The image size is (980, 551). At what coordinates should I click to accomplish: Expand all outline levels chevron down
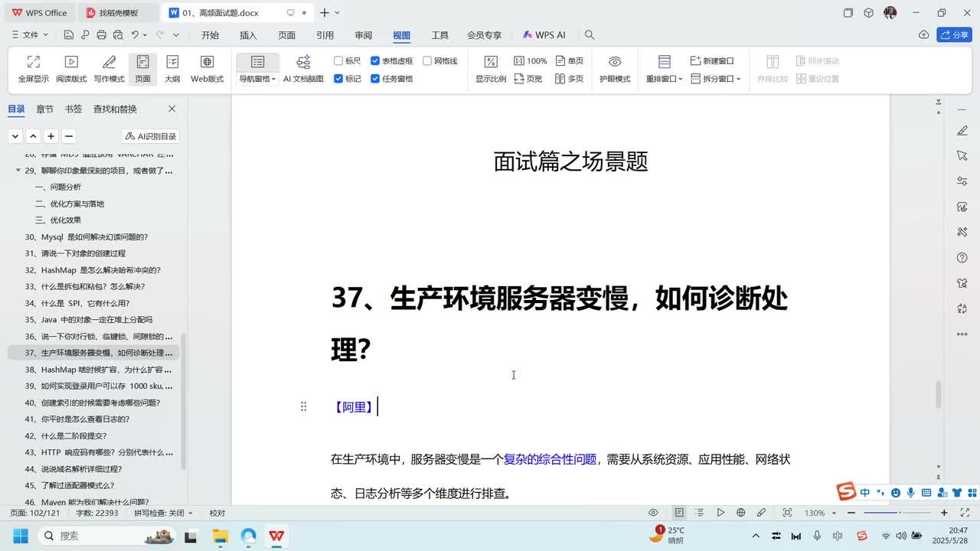15,136
